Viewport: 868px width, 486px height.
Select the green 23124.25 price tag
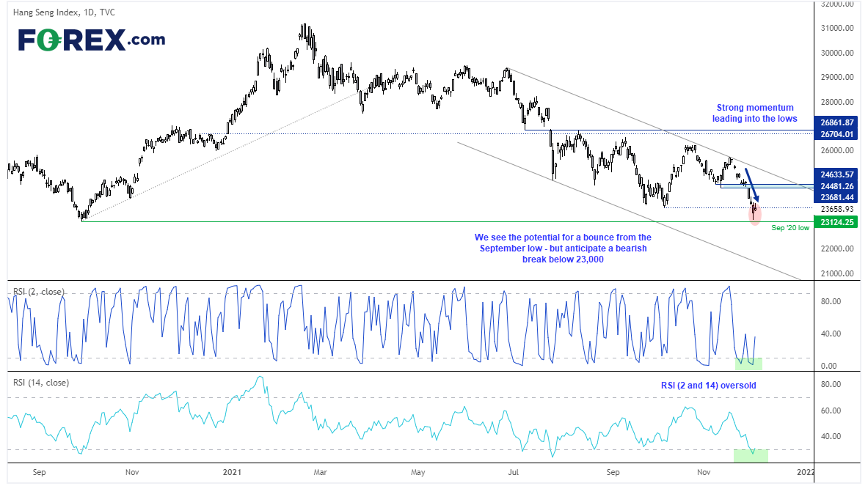tap(838, 221)
